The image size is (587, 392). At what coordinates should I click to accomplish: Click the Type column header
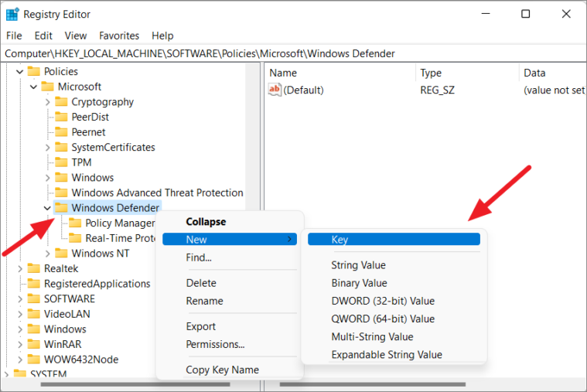[x=467, y=73]
